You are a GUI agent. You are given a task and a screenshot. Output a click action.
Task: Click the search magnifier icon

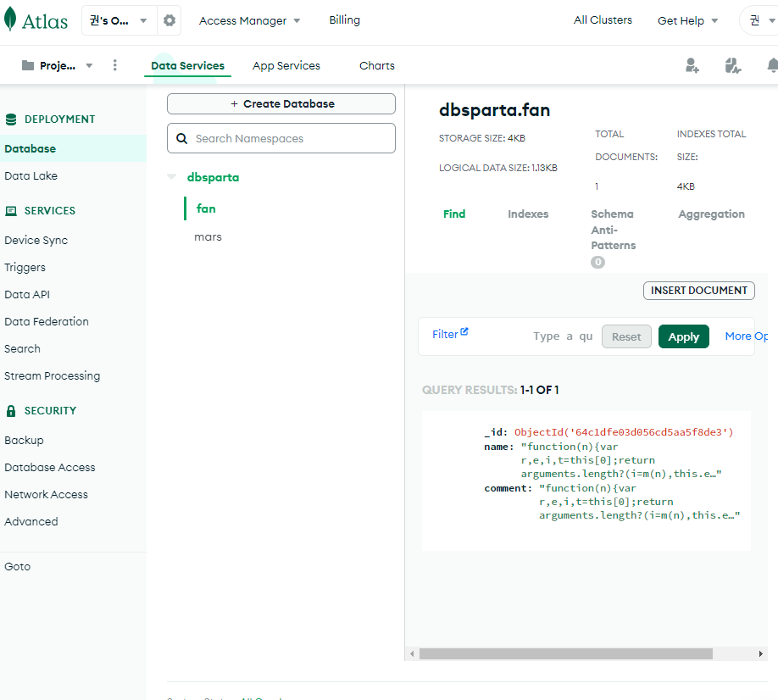pyautogui.click(x=182, y=138)
